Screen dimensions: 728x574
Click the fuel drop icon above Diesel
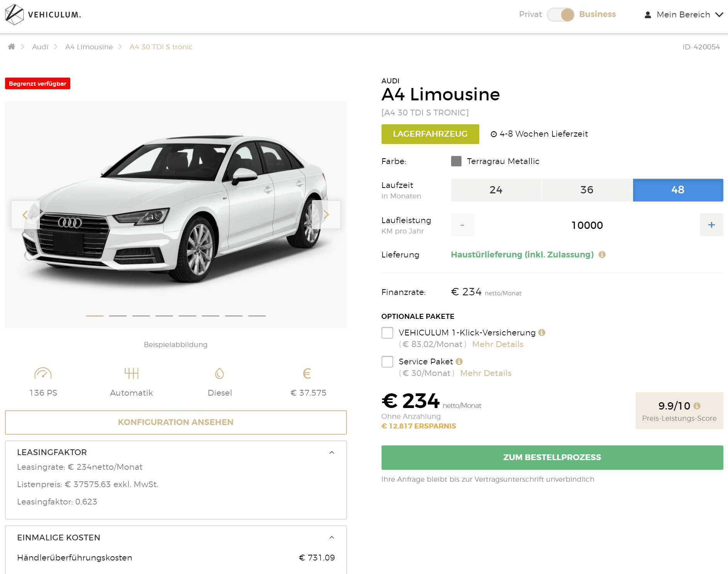tap(219, 373)
